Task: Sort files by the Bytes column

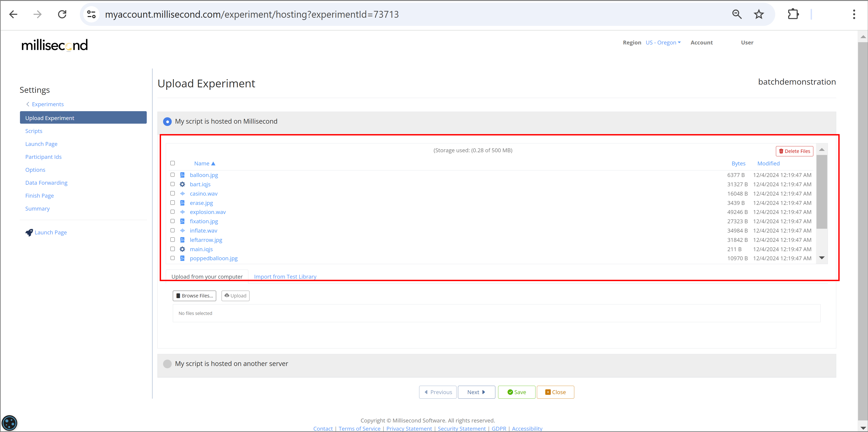Action: pyautogui.click(x=738, y=163)
